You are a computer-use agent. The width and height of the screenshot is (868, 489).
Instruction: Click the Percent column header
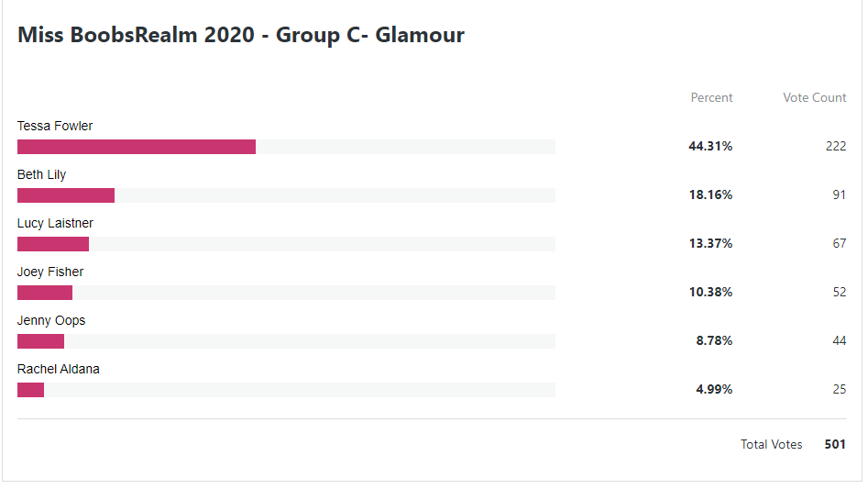coord(711,98)
